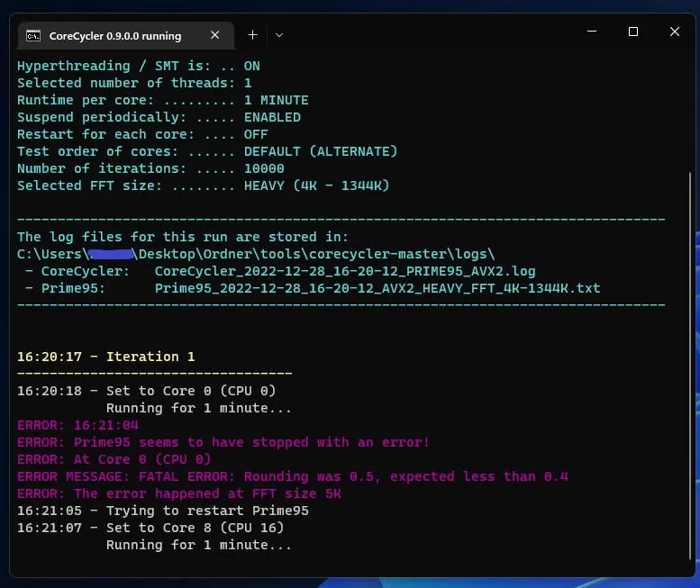Click the terminal vertical scrollbar thumb
Screen dimensions: 700x588
[690, 366]
